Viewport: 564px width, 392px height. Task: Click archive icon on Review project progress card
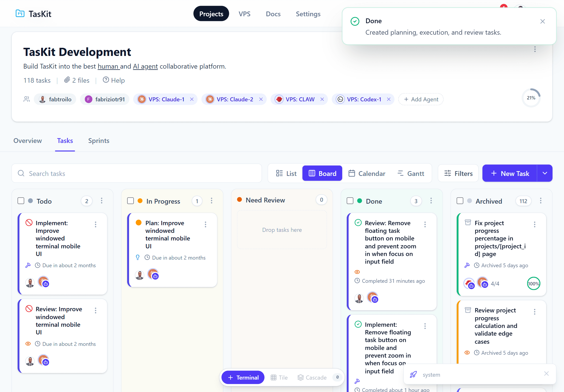tap(468, 310)
